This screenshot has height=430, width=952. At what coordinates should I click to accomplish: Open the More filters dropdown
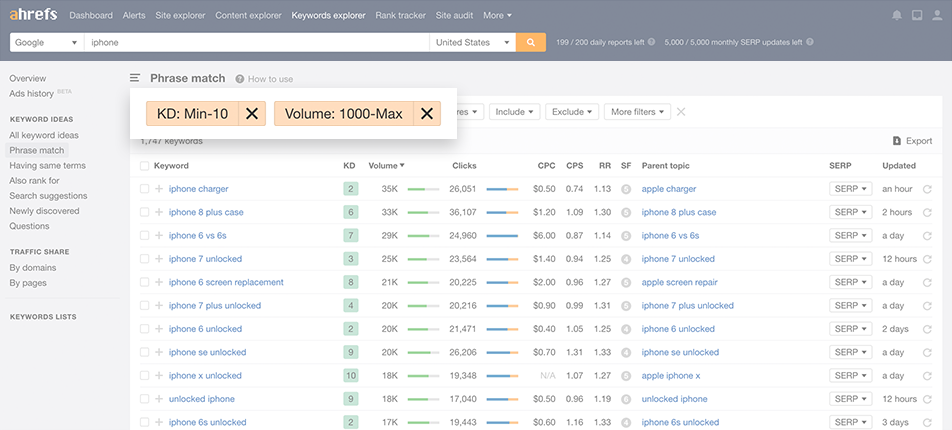click(637, 112)
